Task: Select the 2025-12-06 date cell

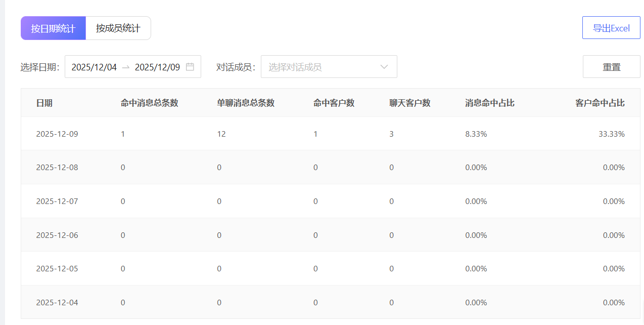Action: (57, 235)
